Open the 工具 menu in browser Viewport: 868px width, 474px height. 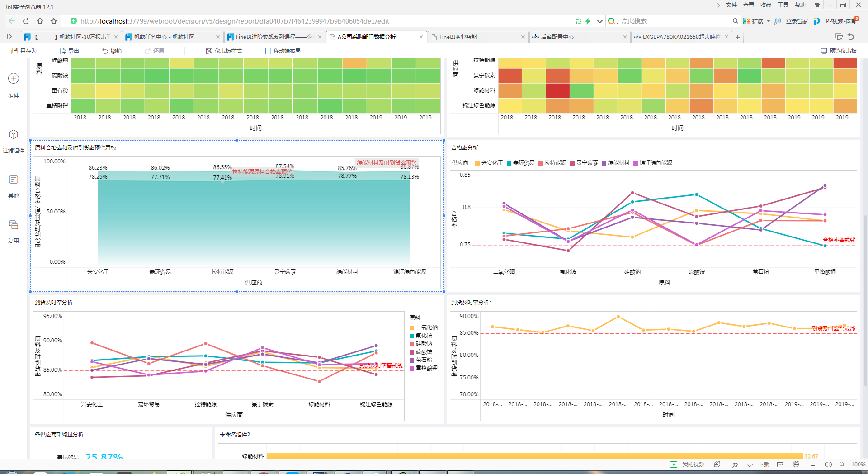[x=783, y=5]
